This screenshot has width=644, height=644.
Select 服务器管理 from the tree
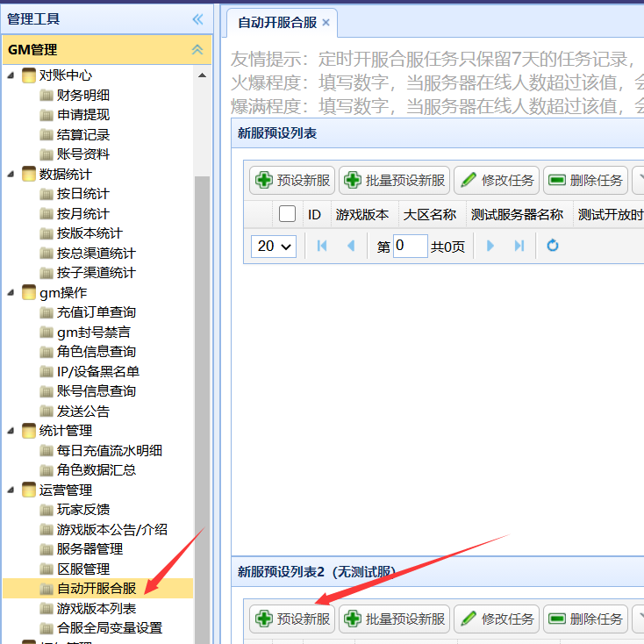click(x=89, y=549)
